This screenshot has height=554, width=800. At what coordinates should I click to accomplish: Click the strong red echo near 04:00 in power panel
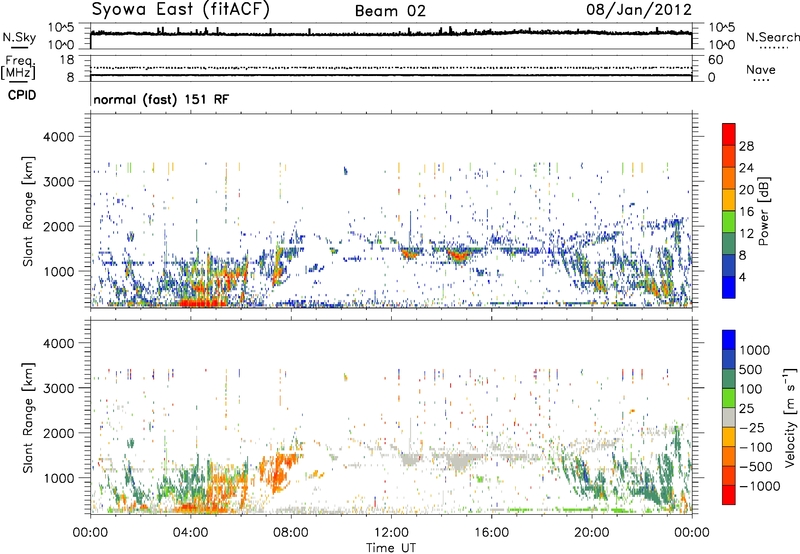[203, 302]
